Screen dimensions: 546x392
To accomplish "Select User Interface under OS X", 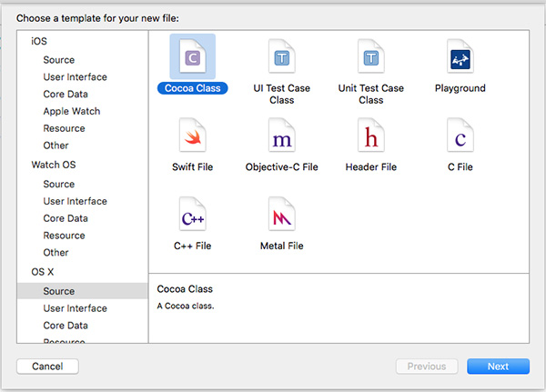I will pyautogui.click(x=76, y=308).
